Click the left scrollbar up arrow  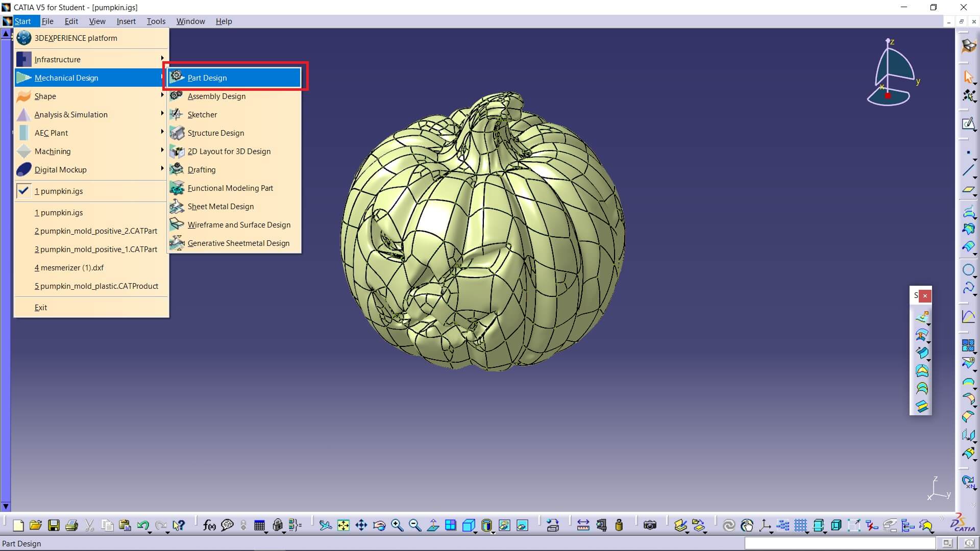point(6,34)
